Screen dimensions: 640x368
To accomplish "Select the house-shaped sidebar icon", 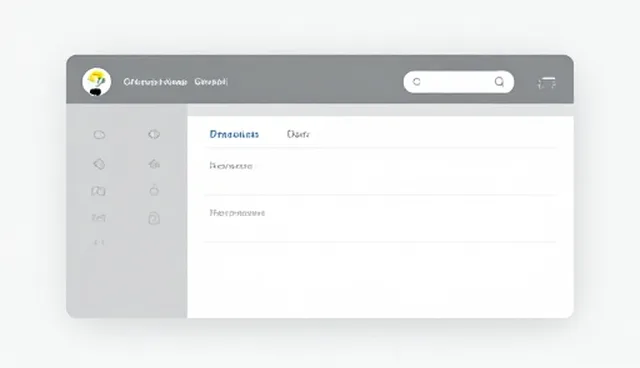I will click(154, 164).
